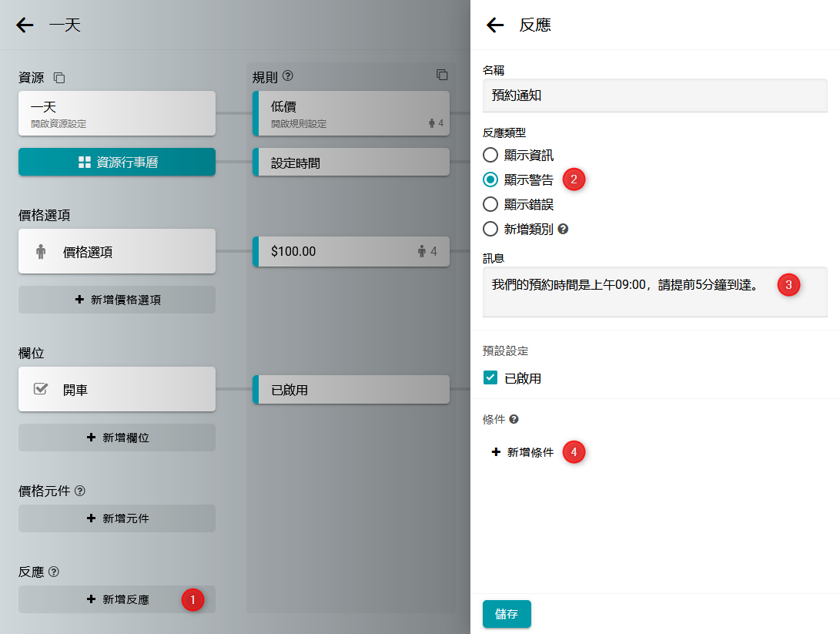Open 資源行事曆 button
The width and height of the screenshot is (840, 634).
tap(117, 162)
